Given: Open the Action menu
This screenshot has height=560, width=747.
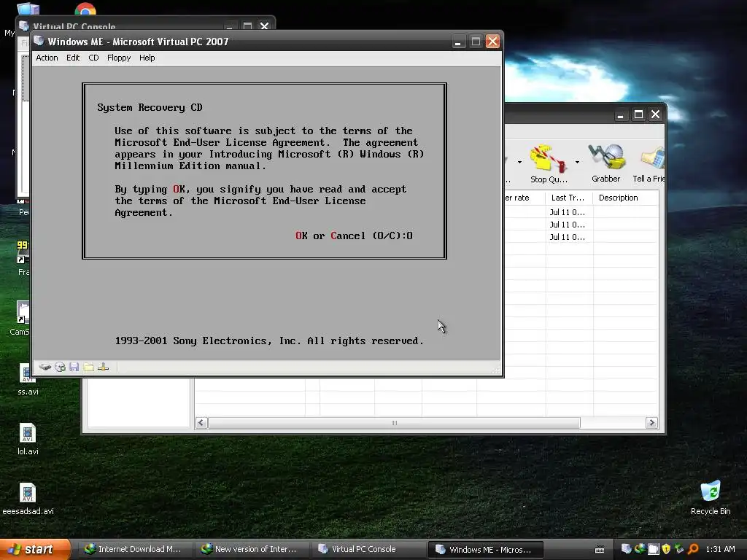Looking at the screenshot, I should point(47,58).
